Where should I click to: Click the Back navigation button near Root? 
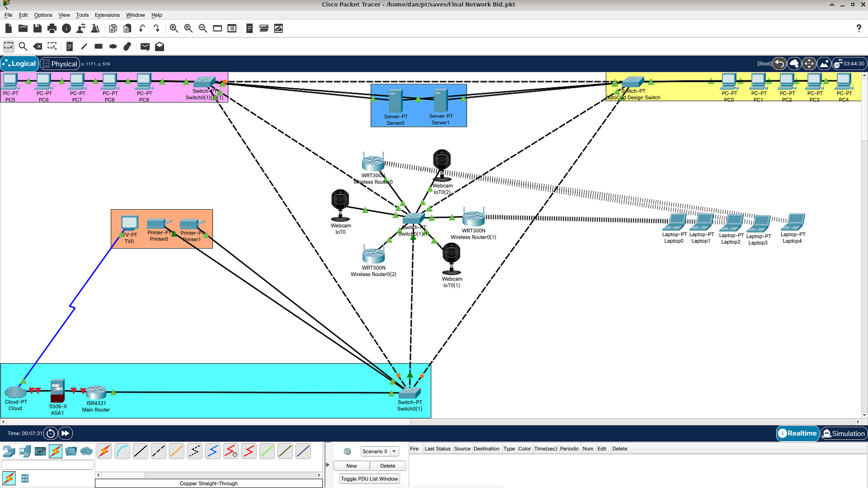[779, 64]
